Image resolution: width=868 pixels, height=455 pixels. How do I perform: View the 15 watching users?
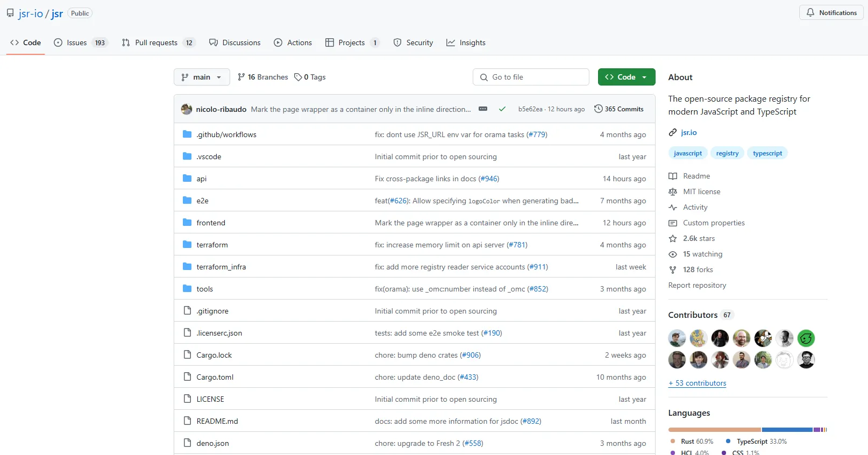pyautogui.click(x=702, y=254)
